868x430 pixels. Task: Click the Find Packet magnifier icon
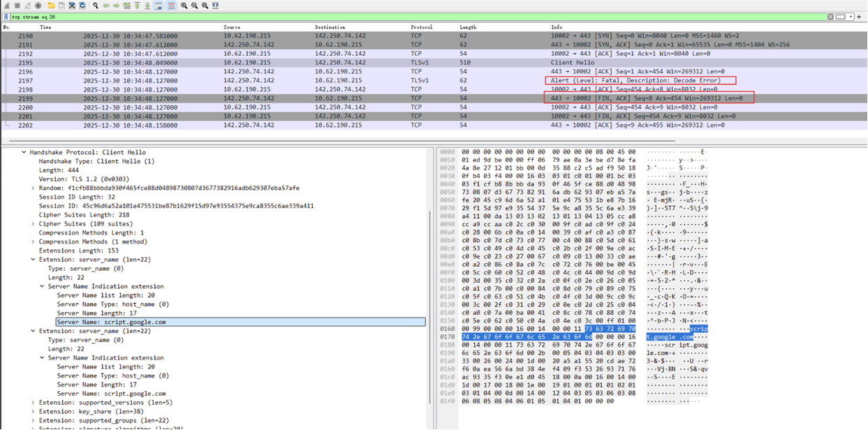(x=96, y=6)
